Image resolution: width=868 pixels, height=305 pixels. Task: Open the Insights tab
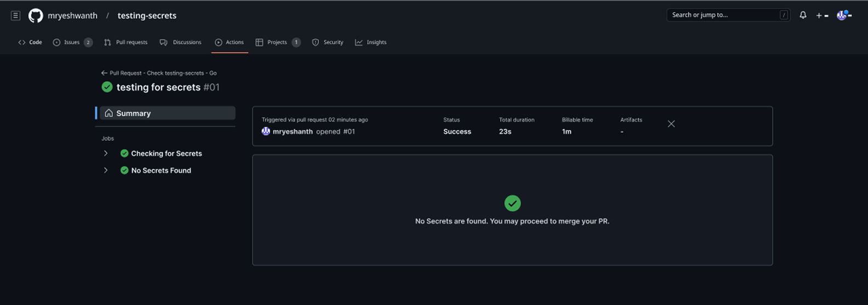point(370,42)
